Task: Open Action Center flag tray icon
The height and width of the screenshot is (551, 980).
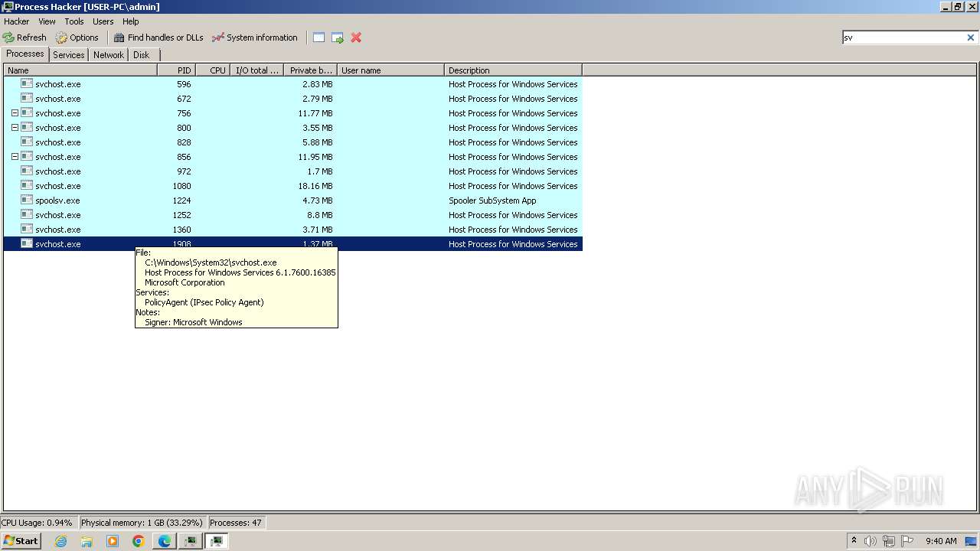Action: [907, 541]
